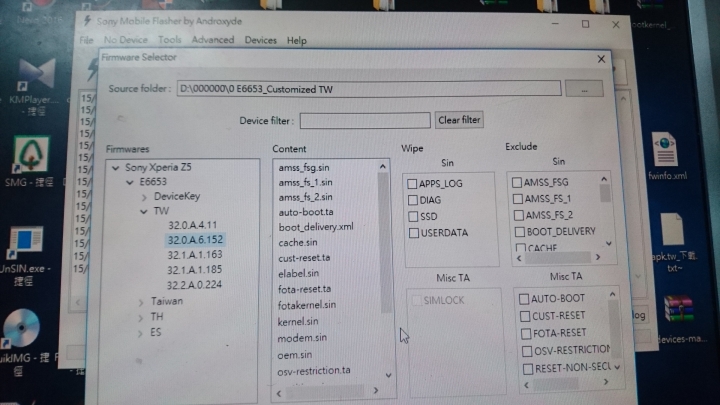This screenshot has height=405, width=720.
Task: Check FOTA-RESET in Exclude Misc TA
Action: tap(526, 333)
